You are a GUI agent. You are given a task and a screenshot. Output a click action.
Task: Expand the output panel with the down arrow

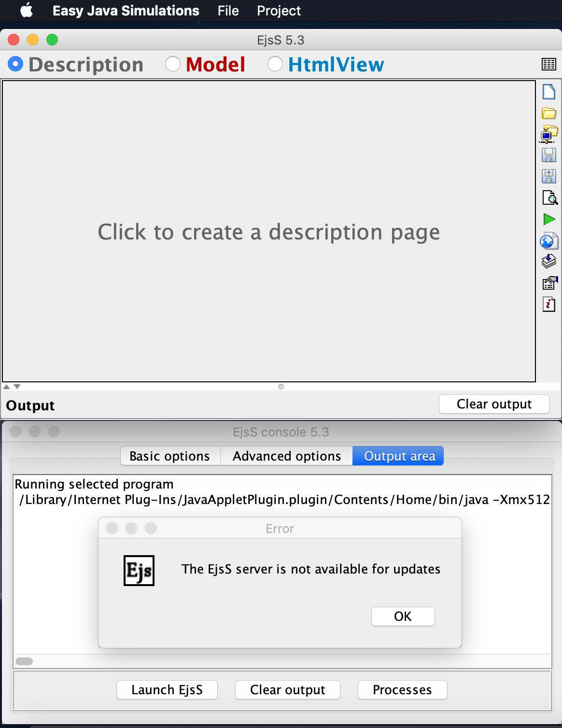click(x=17, y=387)
